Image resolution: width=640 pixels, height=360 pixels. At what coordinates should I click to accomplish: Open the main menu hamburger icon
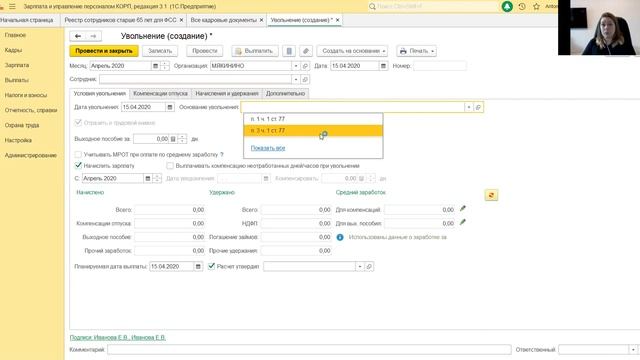tap(12, 7)
